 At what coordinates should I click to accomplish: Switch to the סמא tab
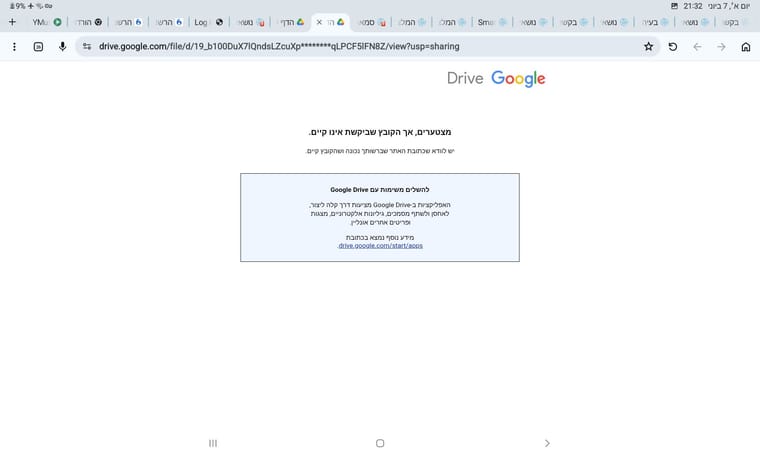pyautogui.click(x=371, y=22)
